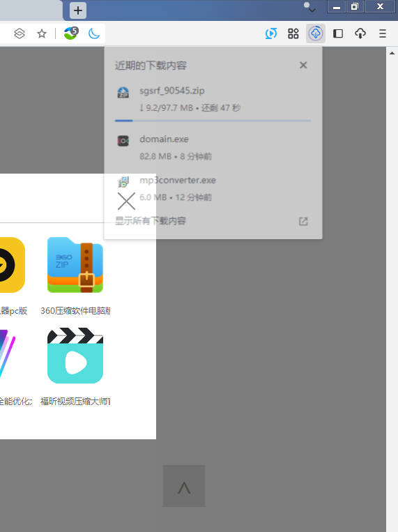
Task: Open the apps grid extension icon
Action: 293,33
